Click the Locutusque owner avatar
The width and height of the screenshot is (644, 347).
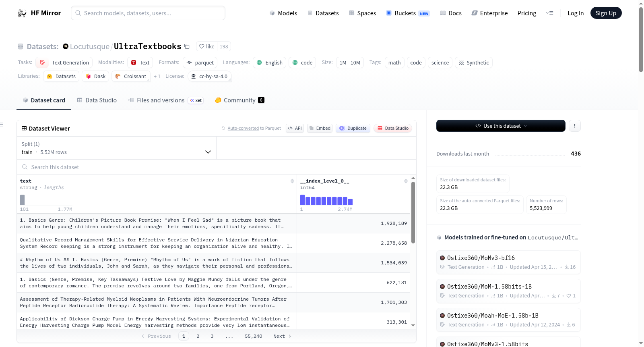66,46
